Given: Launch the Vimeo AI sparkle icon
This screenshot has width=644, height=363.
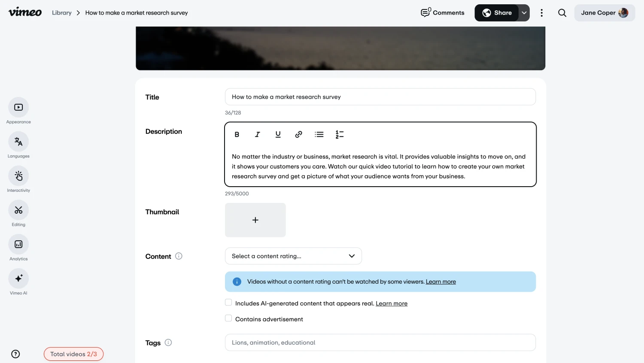Looking at the screenshot, I should [18, 278].
